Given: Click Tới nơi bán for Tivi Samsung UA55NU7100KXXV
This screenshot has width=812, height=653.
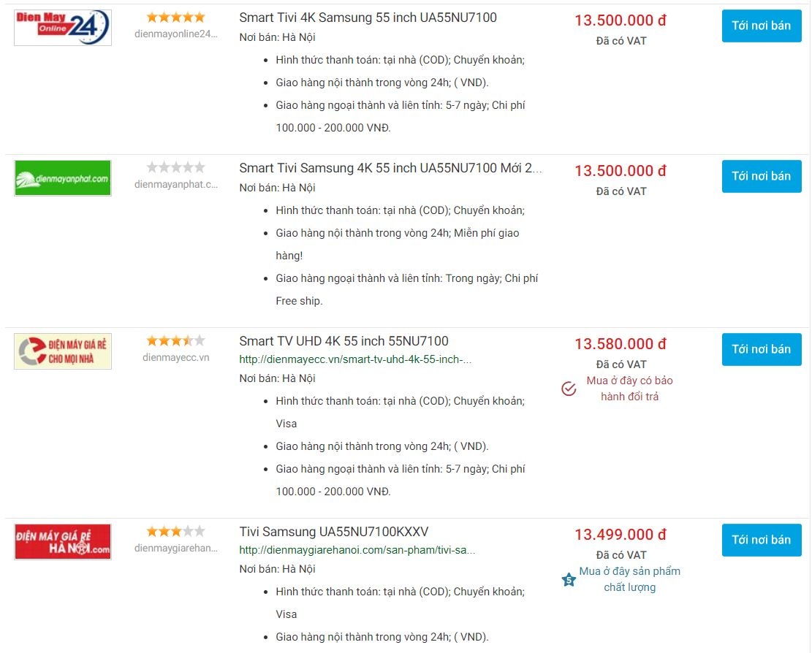Looking at the screenshot, I should point(762,540).
